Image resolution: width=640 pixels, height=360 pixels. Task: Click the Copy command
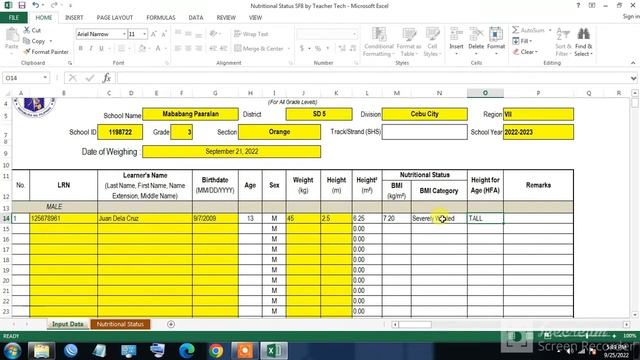pos(34,41)
